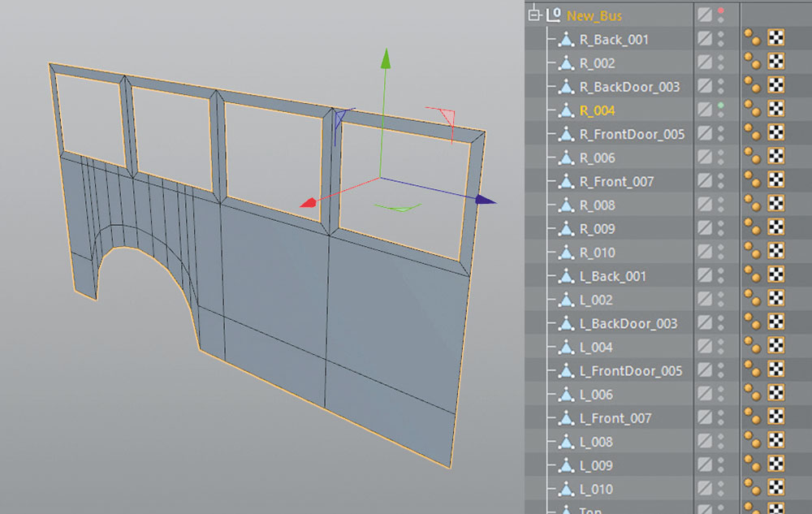The image size is (812, 514).
Task: Click the UVW tag on R_Front_007
Action: pos(775,180)
